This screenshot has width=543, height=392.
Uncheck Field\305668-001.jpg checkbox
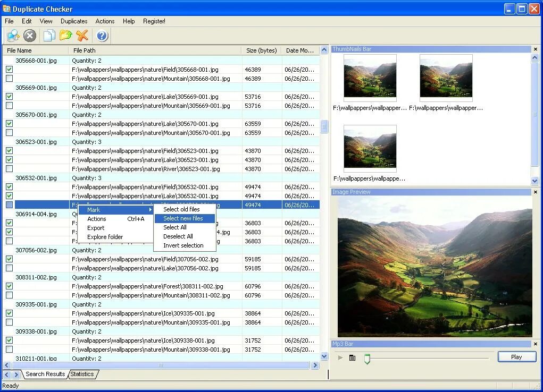(10, 70)
